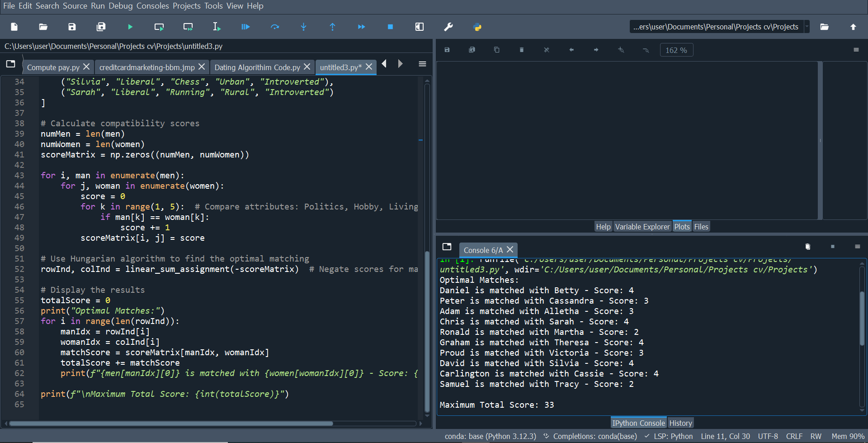Show previous plot left arrow
Viewport: 868px width, 443px height.
(571, 50)
